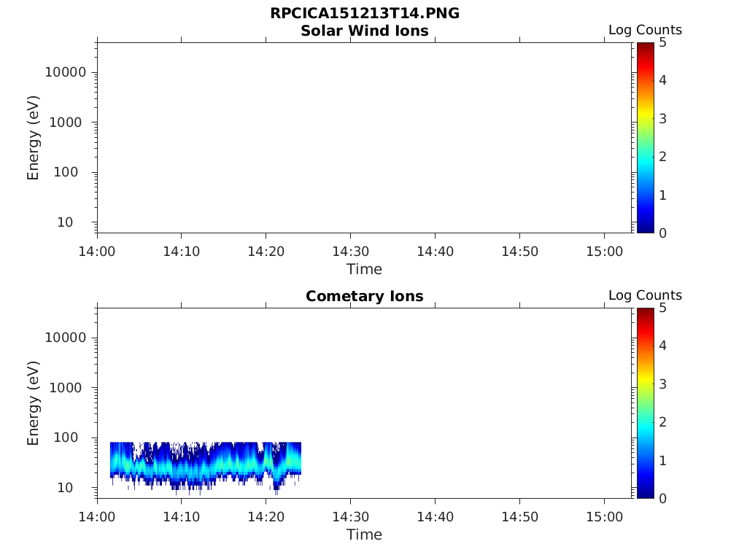Viewport: 747px width, 560px height.
Task: Click colorbar value 4 on Cometary colorbar
Action: 662,346
